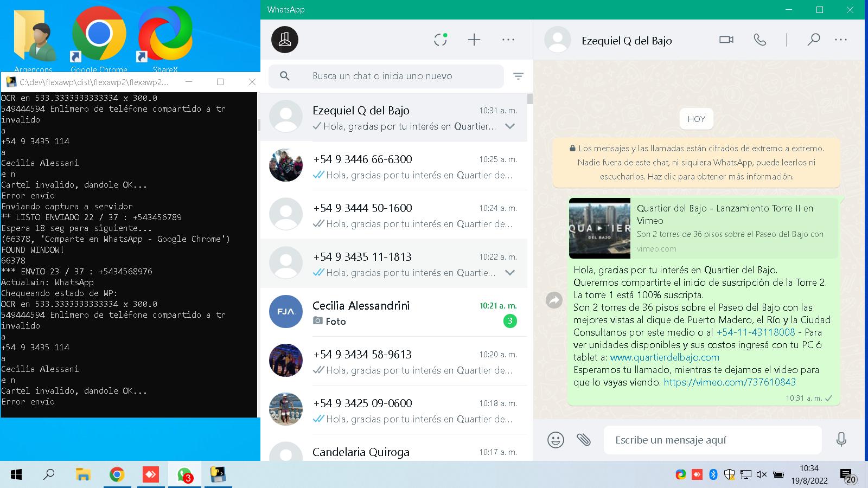Open the Windows Start menu
This screenshot has height=488, width=868.
[16, 475]
